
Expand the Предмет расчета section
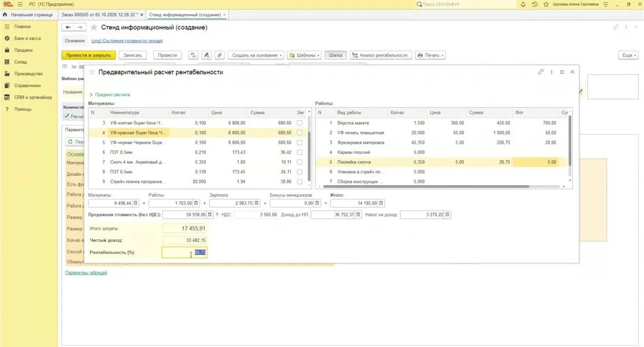(110, 94)
